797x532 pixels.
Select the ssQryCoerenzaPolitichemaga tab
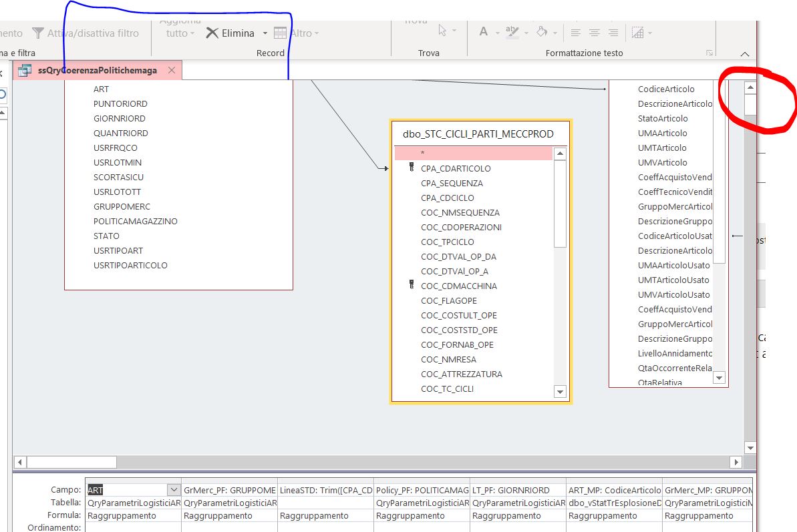click(97, 70)
